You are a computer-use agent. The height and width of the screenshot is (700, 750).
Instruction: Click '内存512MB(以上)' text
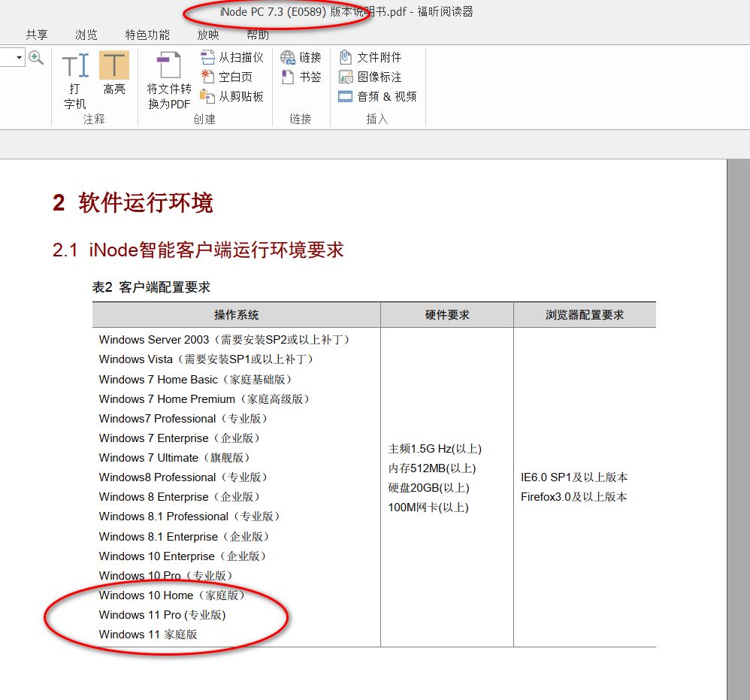tap(432, 468)
